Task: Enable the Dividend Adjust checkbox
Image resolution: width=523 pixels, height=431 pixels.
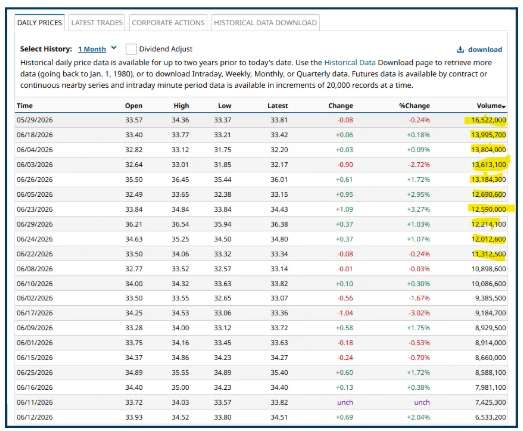Action: click(x=131, y=49)
